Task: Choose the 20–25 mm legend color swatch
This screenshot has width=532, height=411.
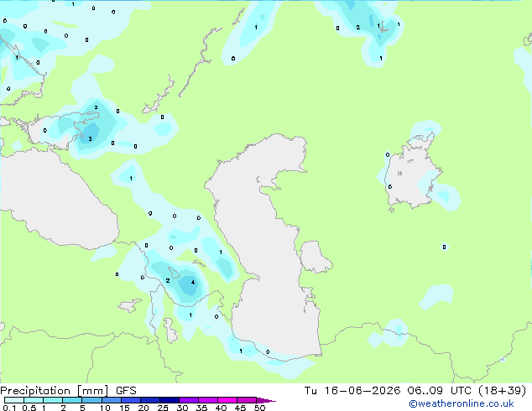Action: [149, 400]
